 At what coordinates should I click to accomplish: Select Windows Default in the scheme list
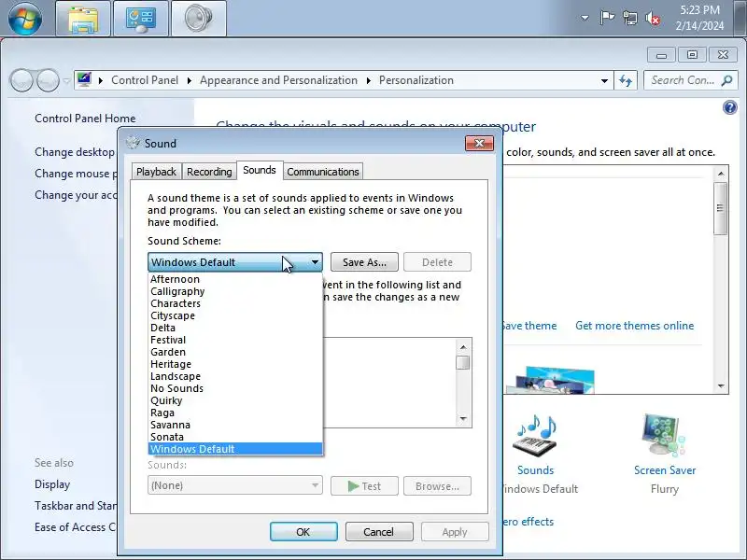pos(235,449)
